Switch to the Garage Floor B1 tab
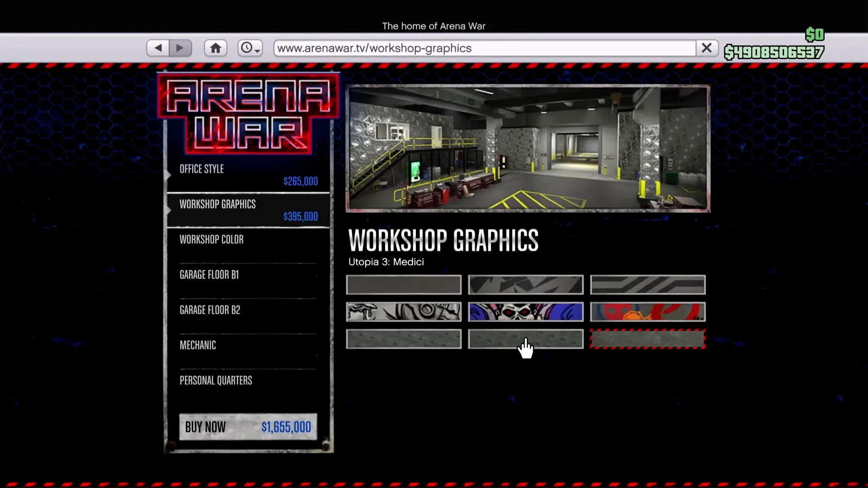This screenshot has width=868, height=488. tap(209, 274)
